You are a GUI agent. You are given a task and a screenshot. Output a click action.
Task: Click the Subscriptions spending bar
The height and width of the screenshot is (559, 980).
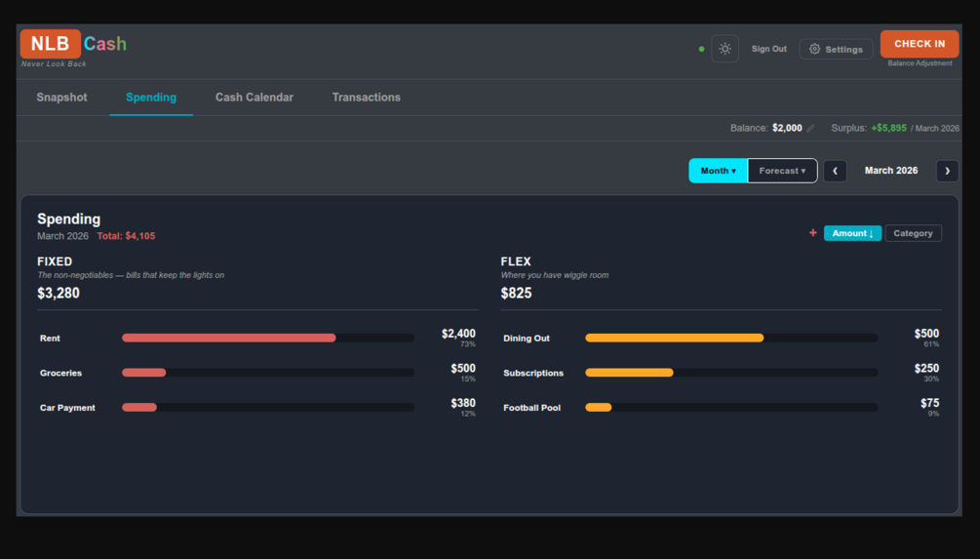point(731,373)
